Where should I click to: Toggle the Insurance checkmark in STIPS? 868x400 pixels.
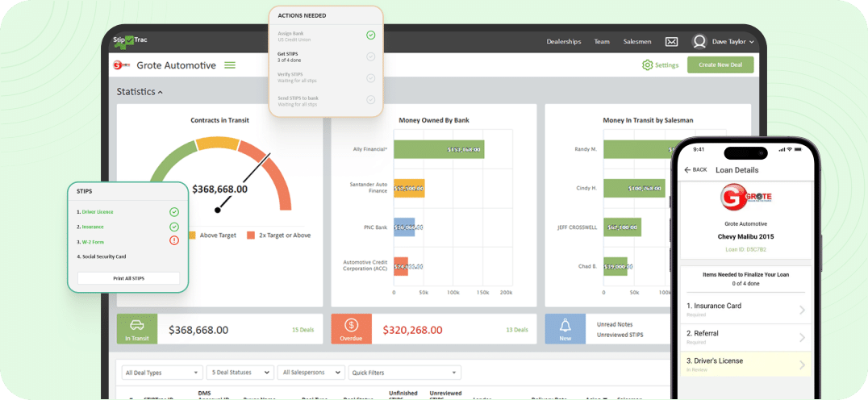coord(174,227)
